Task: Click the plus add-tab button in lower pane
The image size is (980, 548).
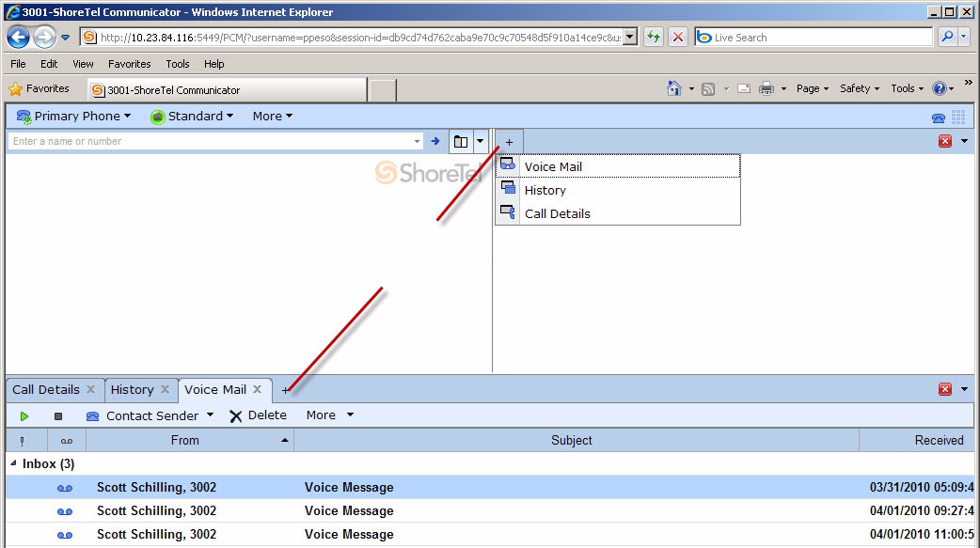Action: pyautogui.click(x=285, y=390)
